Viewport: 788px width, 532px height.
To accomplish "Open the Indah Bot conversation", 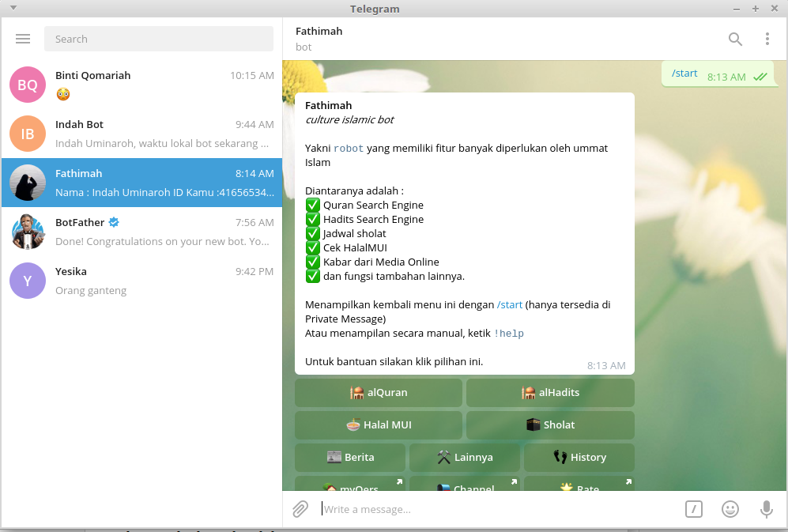I will click(x=141, y=134).
